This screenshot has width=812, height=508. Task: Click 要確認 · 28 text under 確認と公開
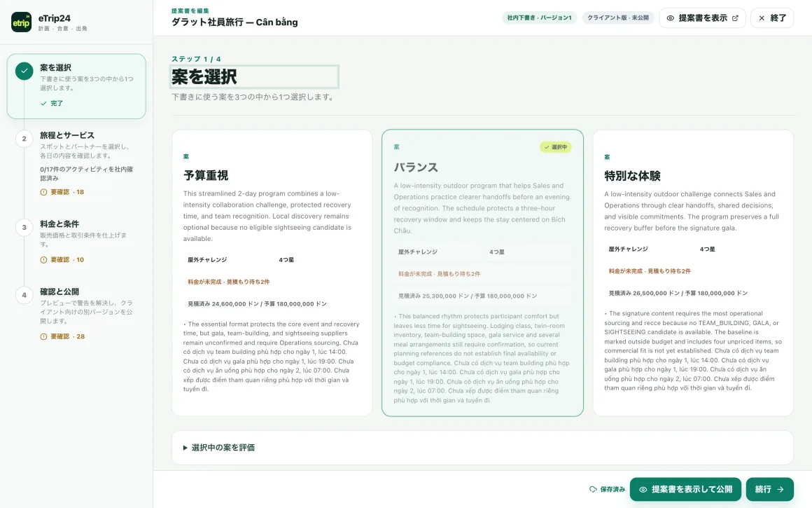tap(67, 336)
